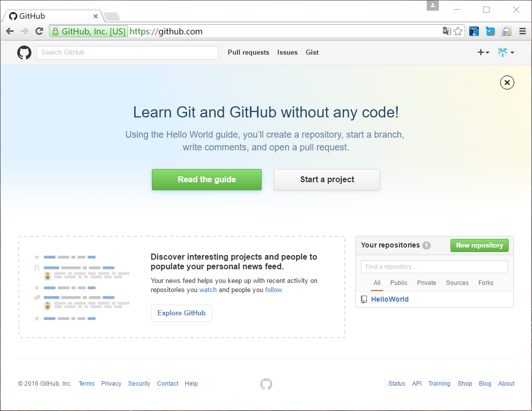Screen dimensions: 532x411
Task: Click the browser forward arrow
Action: (x=24, y=31)
